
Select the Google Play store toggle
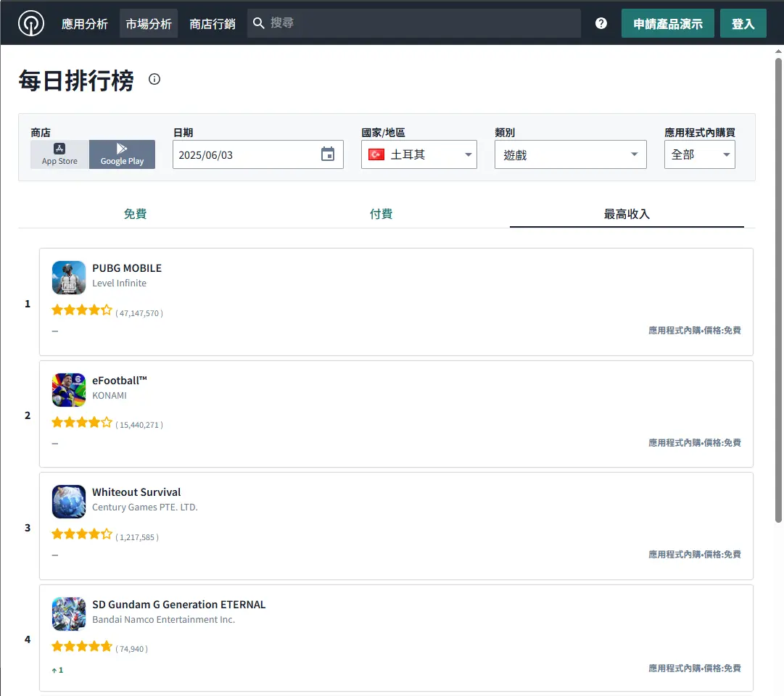tap(122, 154)
